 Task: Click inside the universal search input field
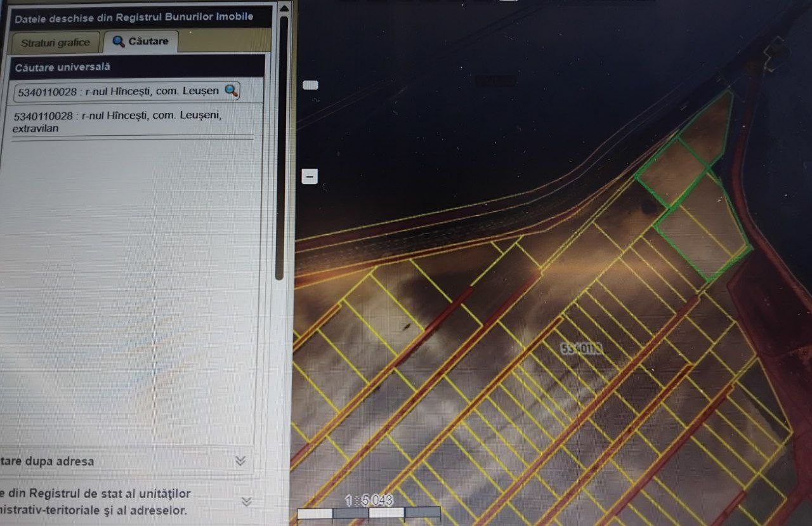118,91
